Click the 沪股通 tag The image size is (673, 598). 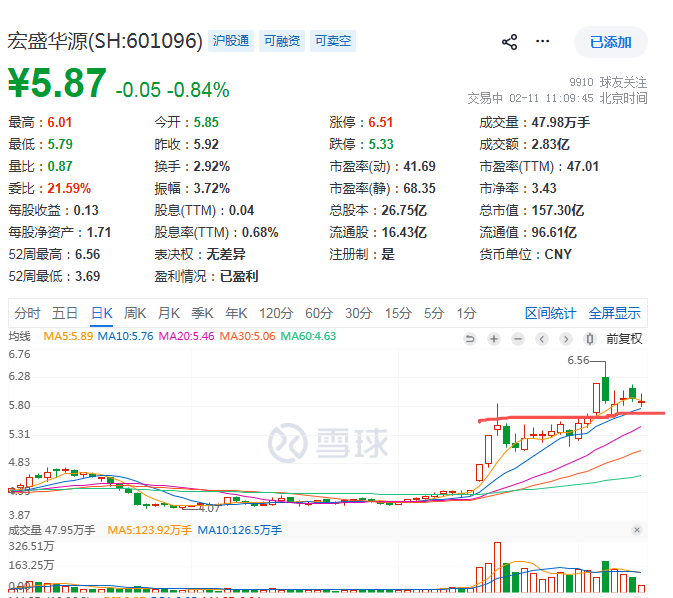[231, 41]
